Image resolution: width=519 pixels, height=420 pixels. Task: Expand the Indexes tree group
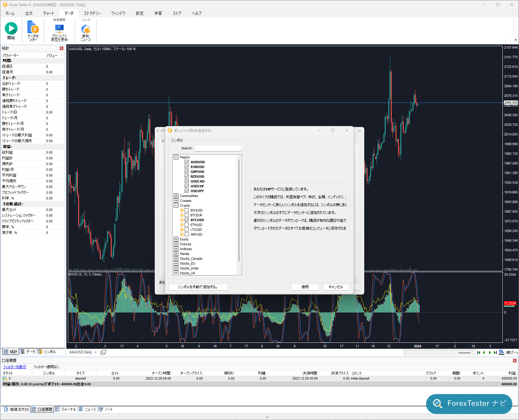pyautogui.click(x=176, y=249)
